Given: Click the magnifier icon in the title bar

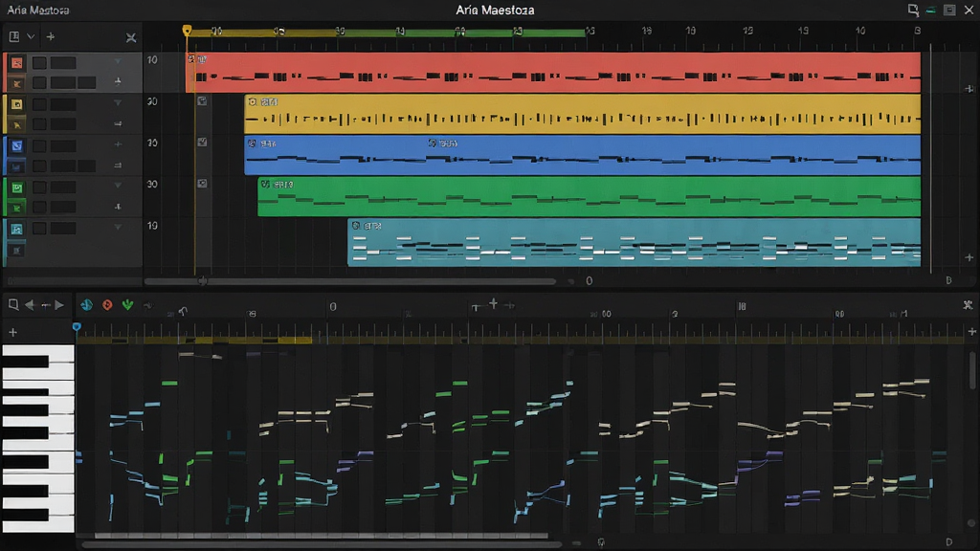Looking at the screenshot, I should [913, 10].
